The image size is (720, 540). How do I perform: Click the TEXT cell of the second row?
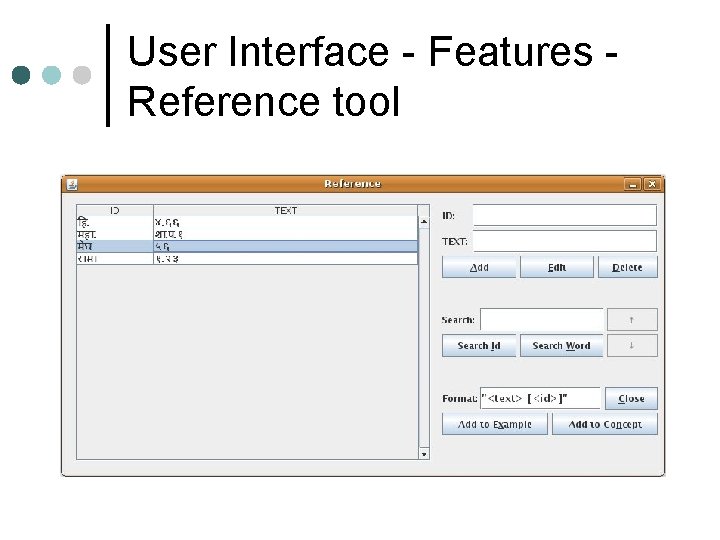click(x=286, y=234)
